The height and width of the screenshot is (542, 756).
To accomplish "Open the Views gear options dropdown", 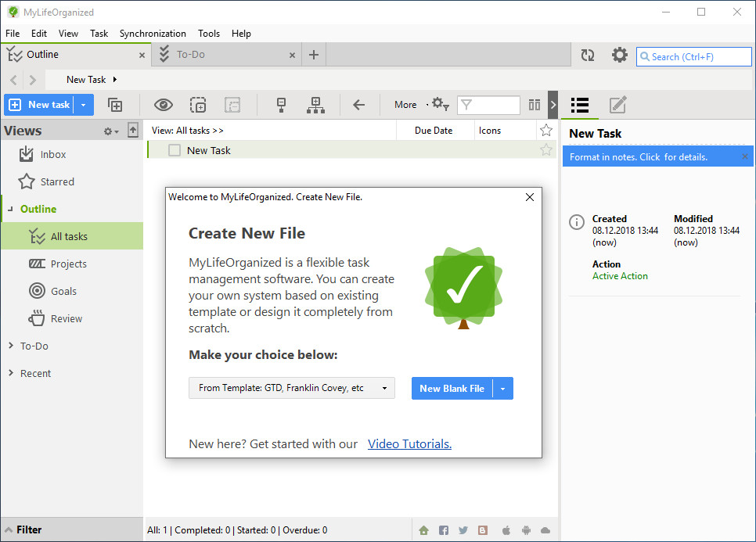I will 111,131.
